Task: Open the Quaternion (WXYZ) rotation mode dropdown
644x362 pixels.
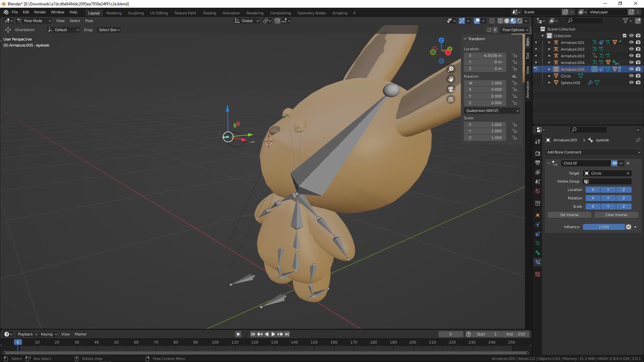Action: pos(492,111)
